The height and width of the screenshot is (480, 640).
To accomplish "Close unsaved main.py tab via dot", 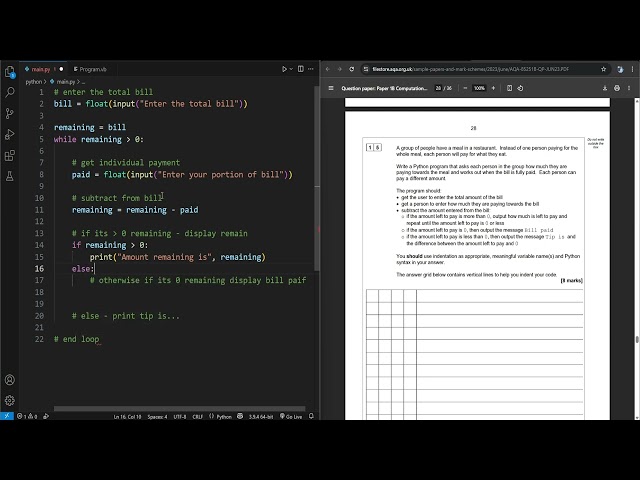I will (x=61, y=69).
